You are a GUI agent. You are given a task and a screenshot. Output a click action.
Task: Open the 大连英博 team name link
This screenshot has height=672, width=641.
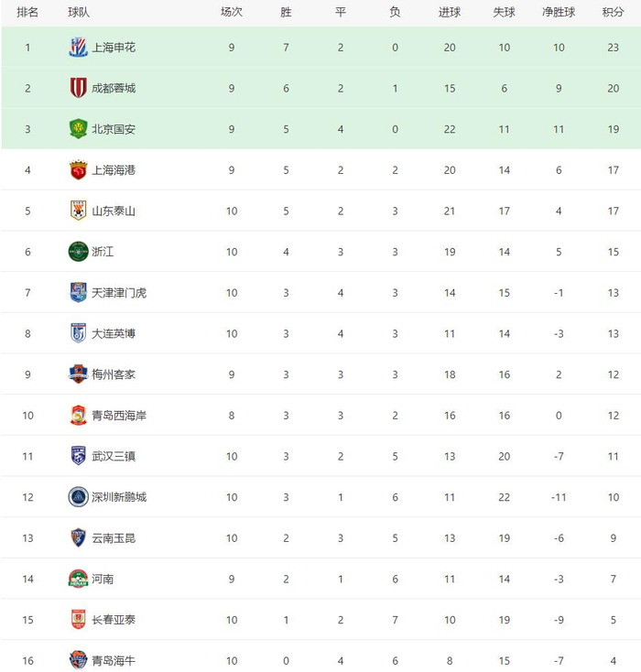114,333
